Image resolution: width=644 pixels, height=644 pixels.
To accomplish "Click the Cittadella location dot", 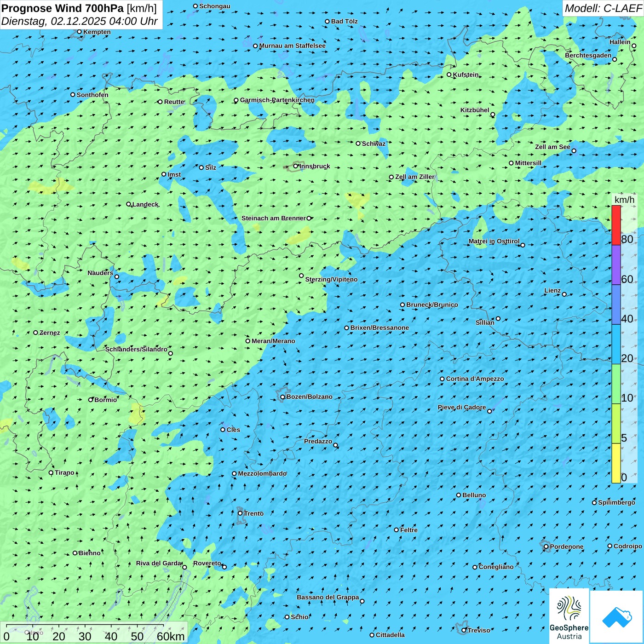I will click(x=372, y=635).
